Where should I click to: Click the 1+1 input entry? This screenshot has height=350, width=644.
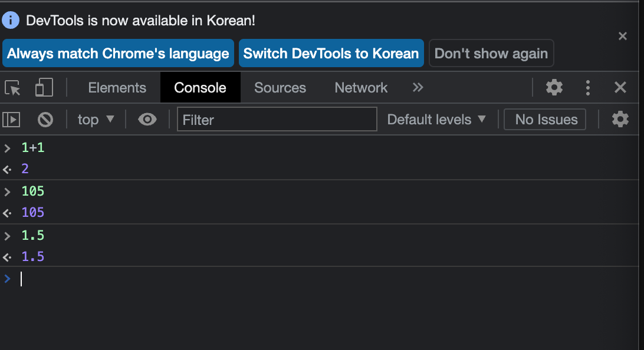coord(33,148)
